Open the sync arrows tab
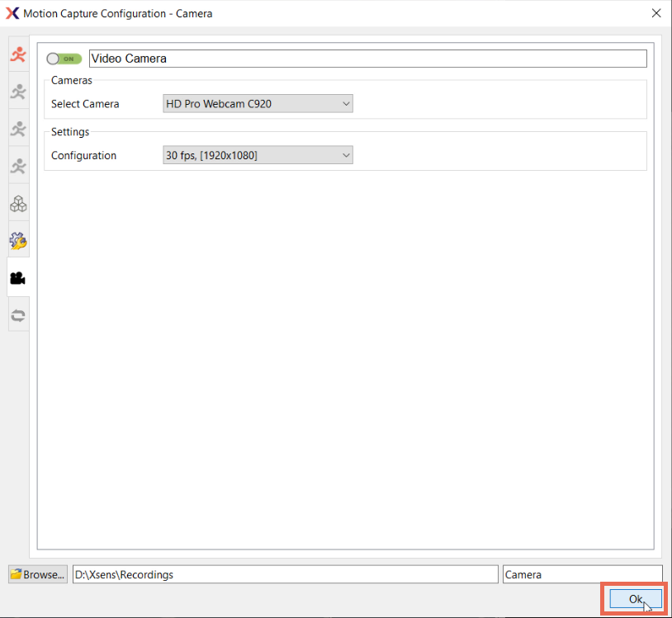 18,315
